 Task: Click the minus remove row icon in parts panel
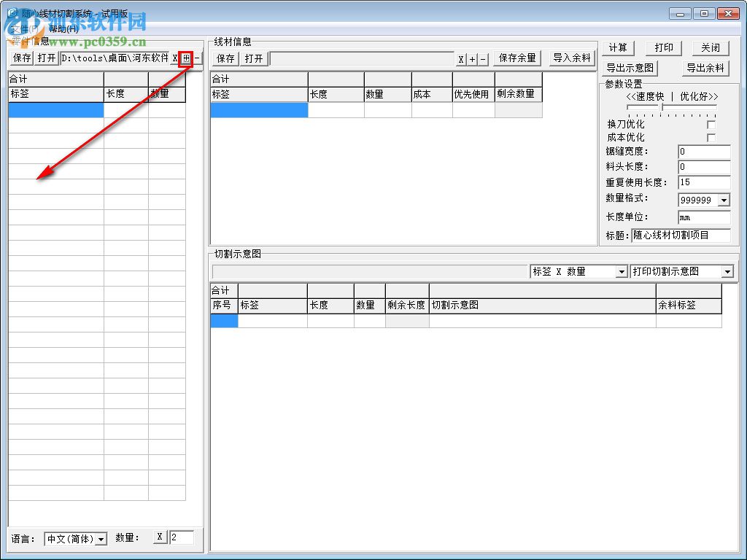197,58
